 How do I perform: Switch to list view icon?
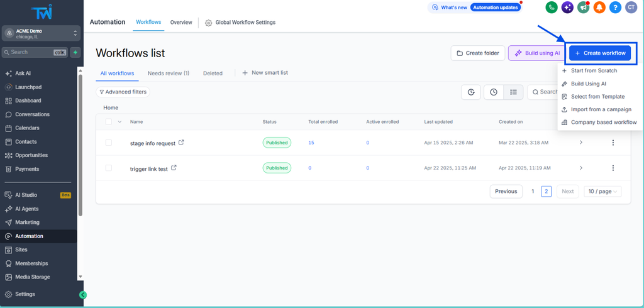click(x=513, y=92)
